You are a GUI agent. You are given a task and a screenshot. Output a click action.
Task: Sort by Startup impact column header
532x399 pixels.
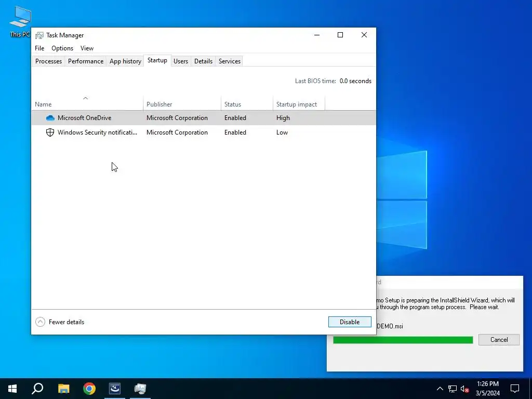click(299, 103)
